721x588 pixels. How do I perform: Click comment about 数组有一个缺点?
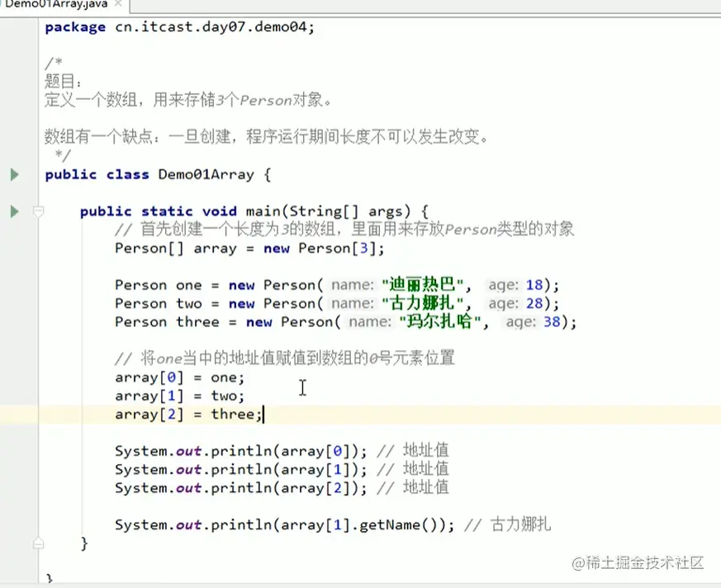pyautogui.click(x=266, y=136)
